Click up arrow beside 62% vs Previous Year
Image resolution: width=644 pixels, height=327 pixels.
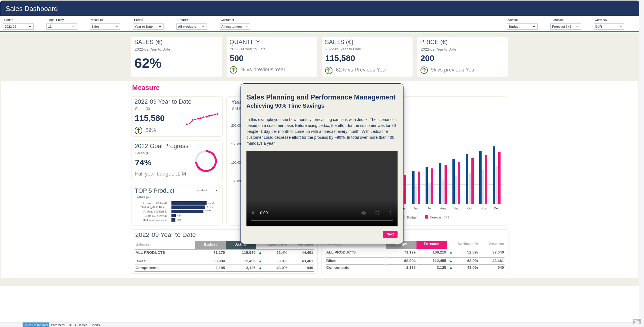click(x=329, y=70)
